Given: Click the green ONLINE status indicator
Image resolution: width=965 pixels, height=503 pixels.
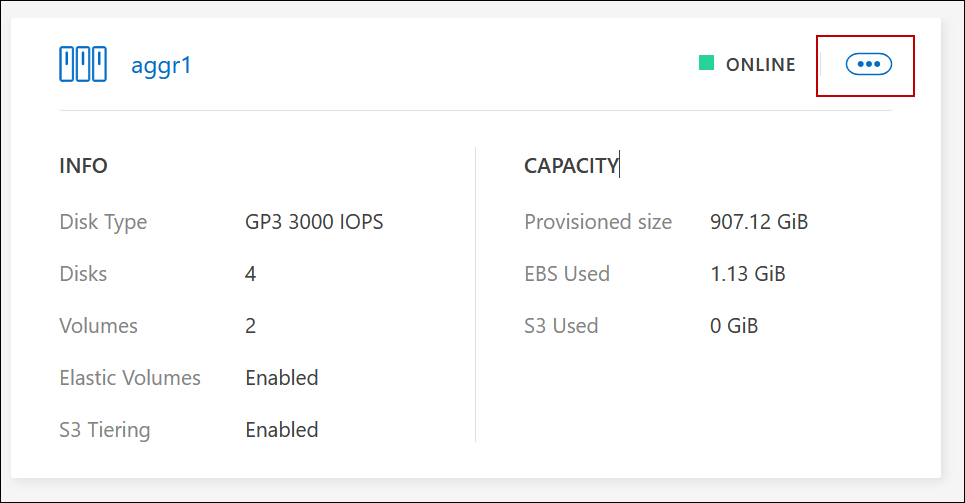Looking at the screenshot, I should click(x=706, y=64).
